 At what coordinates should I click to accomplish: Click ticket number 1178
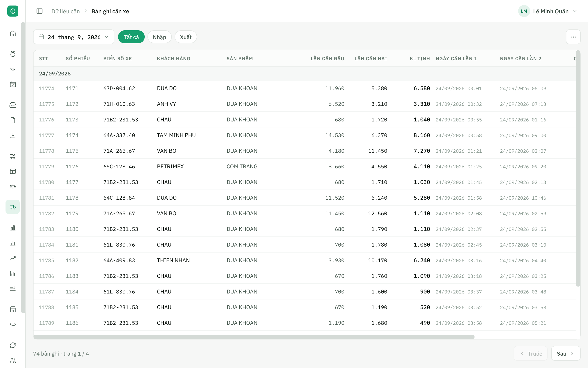coord(72,198)
